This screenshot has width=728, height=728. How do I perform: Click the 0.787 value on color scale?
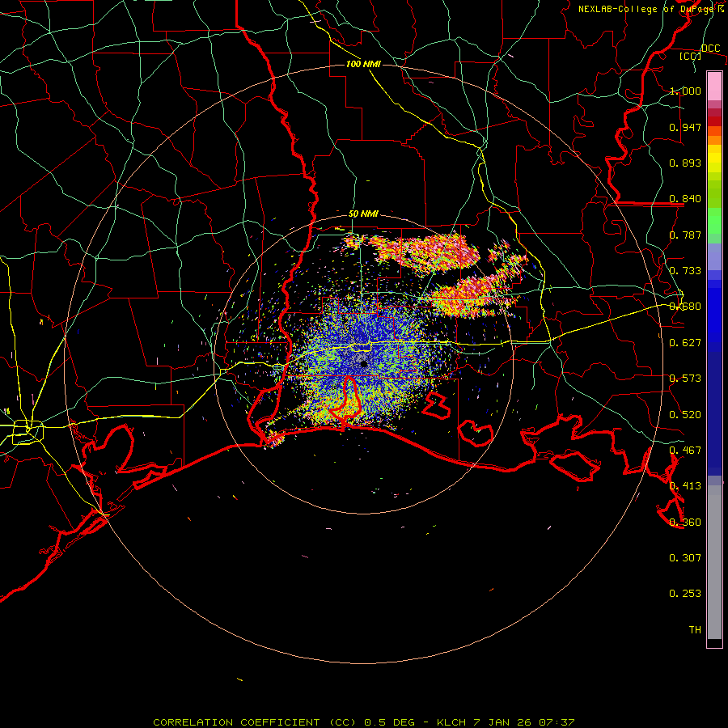click(x=685, y=235)
